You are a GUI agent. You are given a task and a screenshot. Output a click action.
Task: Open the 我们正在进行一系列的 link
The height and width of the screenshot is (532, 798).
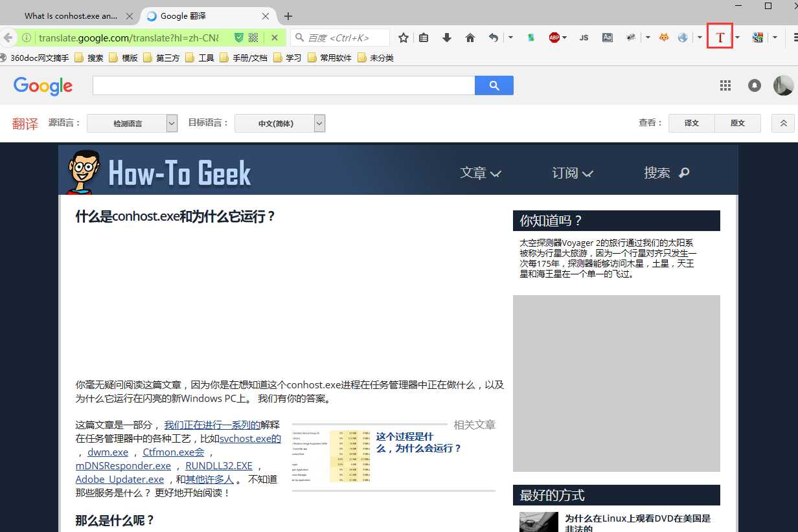212,425
